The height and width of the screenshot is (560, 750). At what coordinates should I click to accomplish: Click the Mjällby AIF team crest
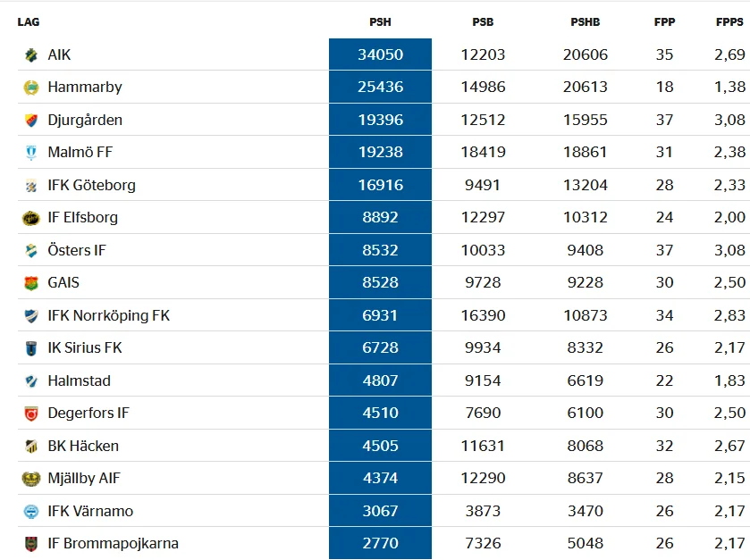pyautogui.click(x=31, y=479)
